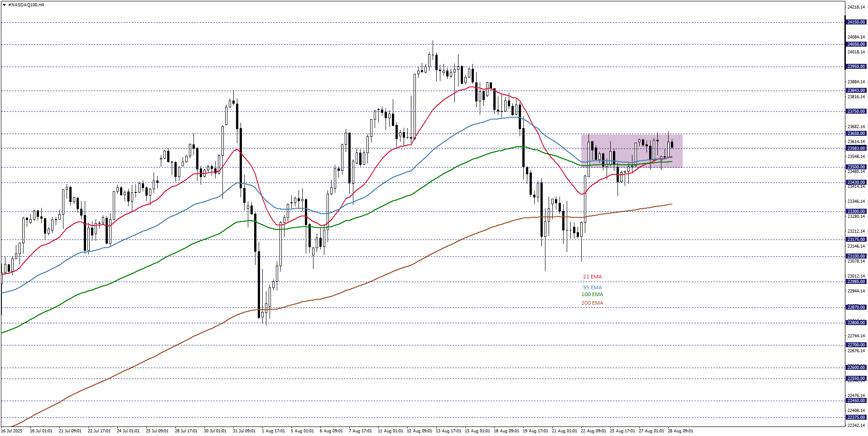Click the 23100.00 horizontal level price tag

click(856, 256)
